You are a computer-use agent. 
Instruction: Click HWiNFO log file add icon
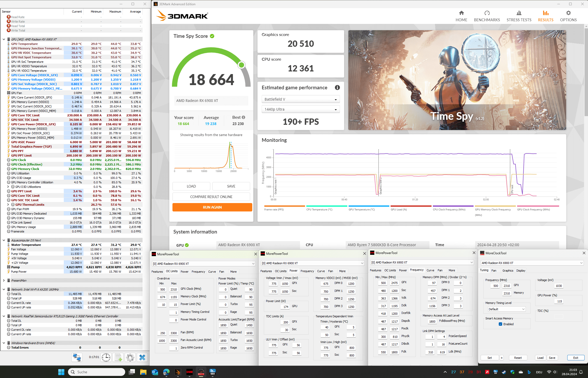point(118,357)
